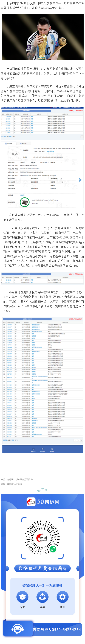Click LIONEL ANDRES MESSI CUCCITTINI applicant name
Screen dimensions: 85x644
(x=30, y=169)
